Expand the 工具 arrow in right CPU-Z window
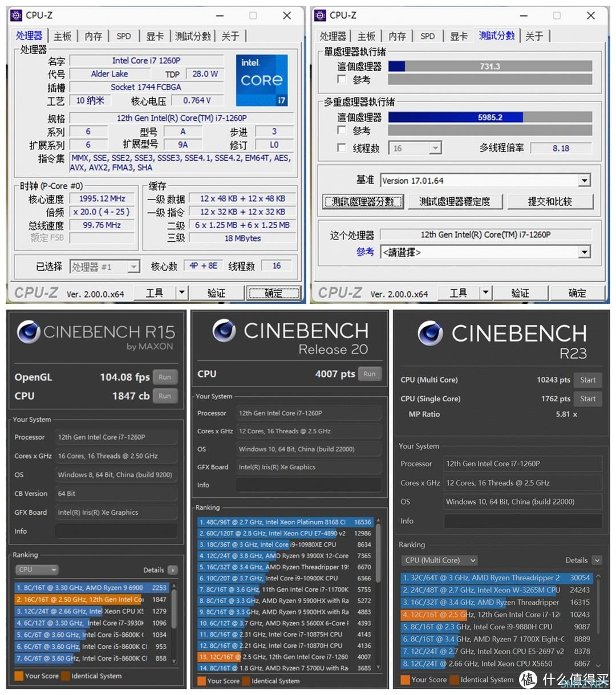616x695 pixels. (485, 293)
